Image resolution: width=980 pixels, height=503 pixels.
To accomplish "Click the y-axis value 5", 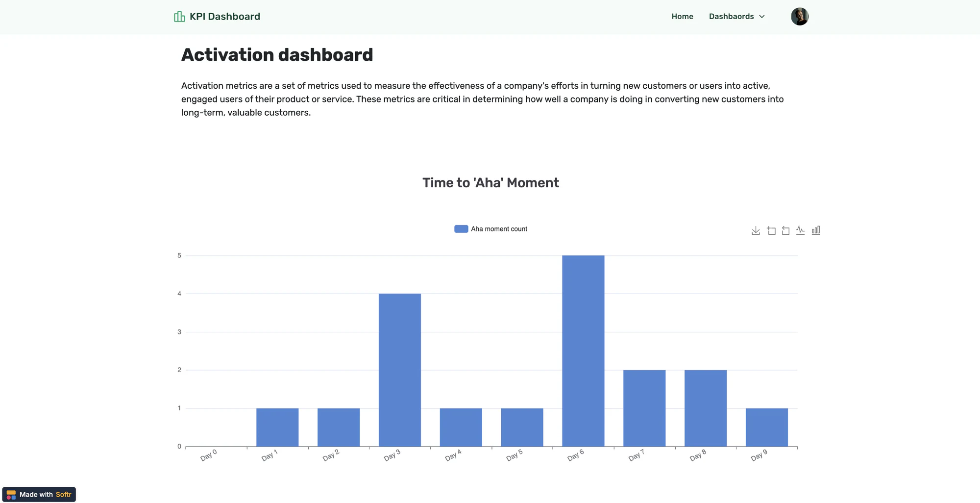I will click(x=179, y=255).
